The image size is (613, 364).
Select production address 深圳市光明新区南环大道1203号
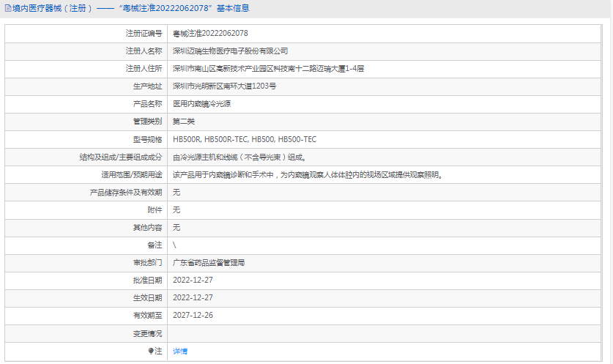(x=224, y=86)
